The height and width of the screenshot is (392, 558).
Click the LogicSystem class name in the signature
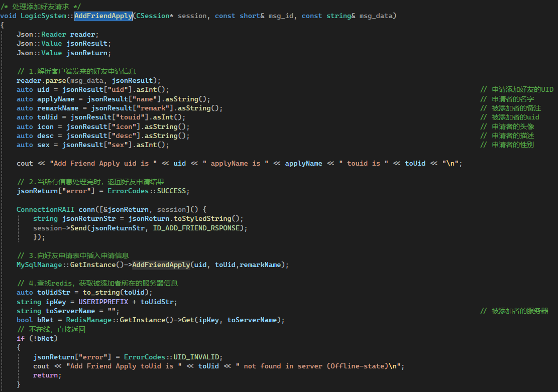43,16
